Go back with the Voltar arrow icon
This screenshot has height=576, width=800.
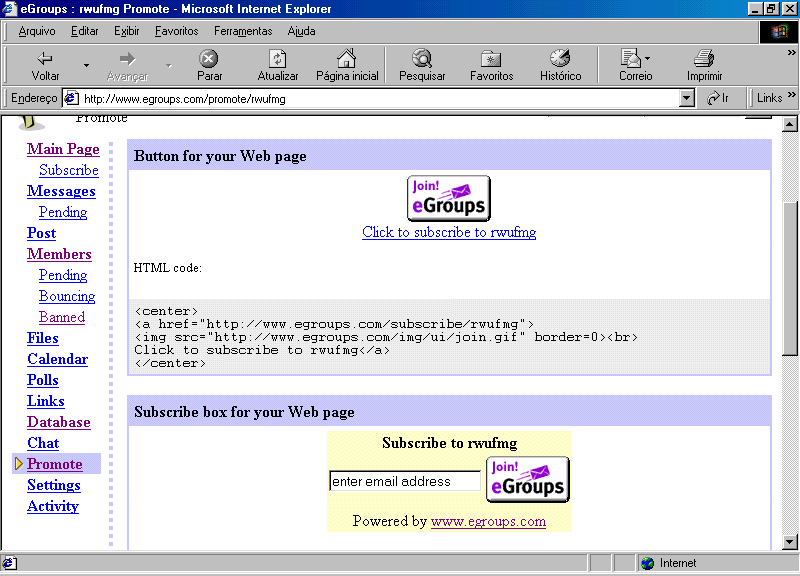[45, 58]
